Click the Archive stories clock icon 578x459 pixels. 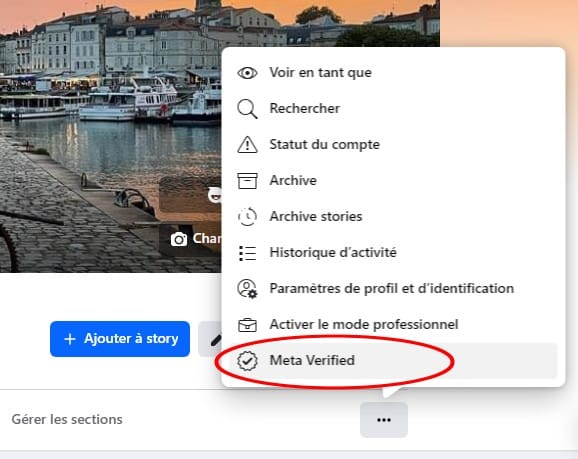coord(247,216)
